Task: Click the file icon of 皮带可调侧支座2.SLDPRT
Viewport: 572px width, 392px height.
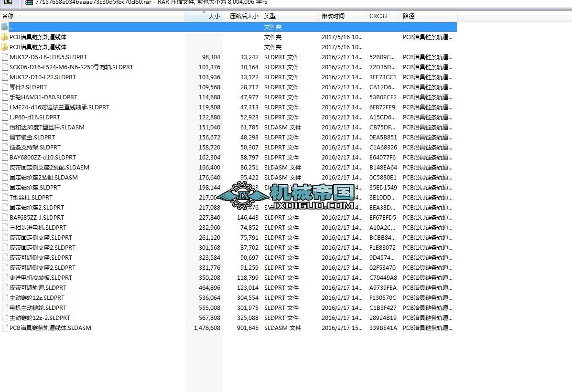Action: (x=5, y=268)
